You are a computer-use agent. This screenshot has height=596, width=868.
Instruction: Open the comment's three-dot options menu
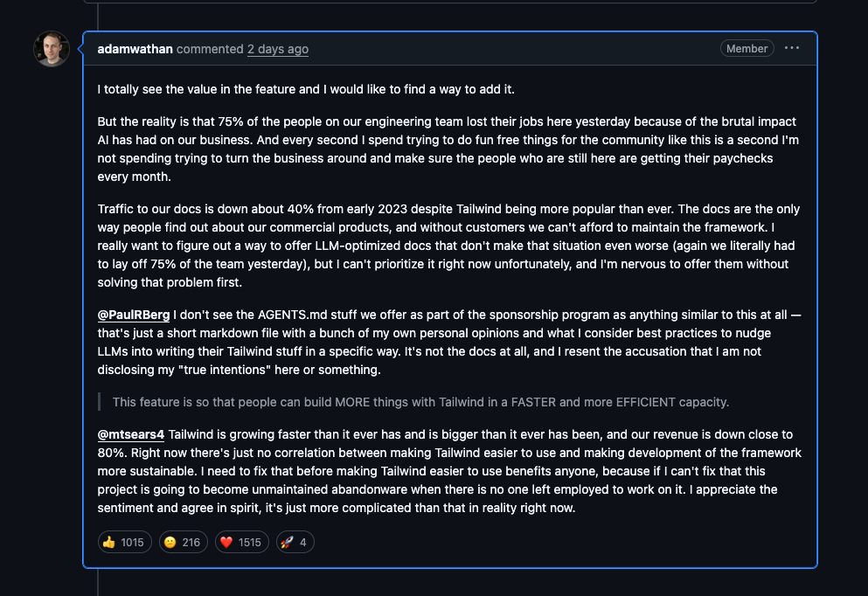(792, 48)
